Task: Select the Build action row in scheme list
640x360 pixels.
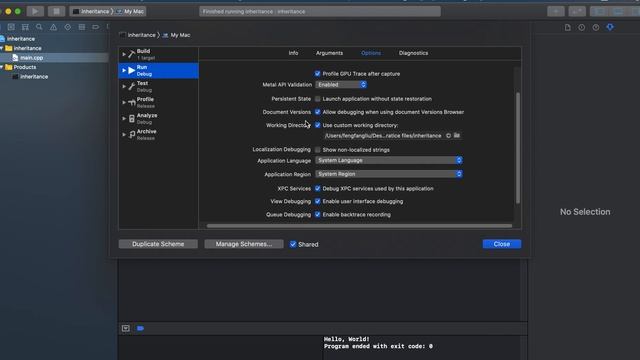Action: pyautogui.click(x=158, y=54)
